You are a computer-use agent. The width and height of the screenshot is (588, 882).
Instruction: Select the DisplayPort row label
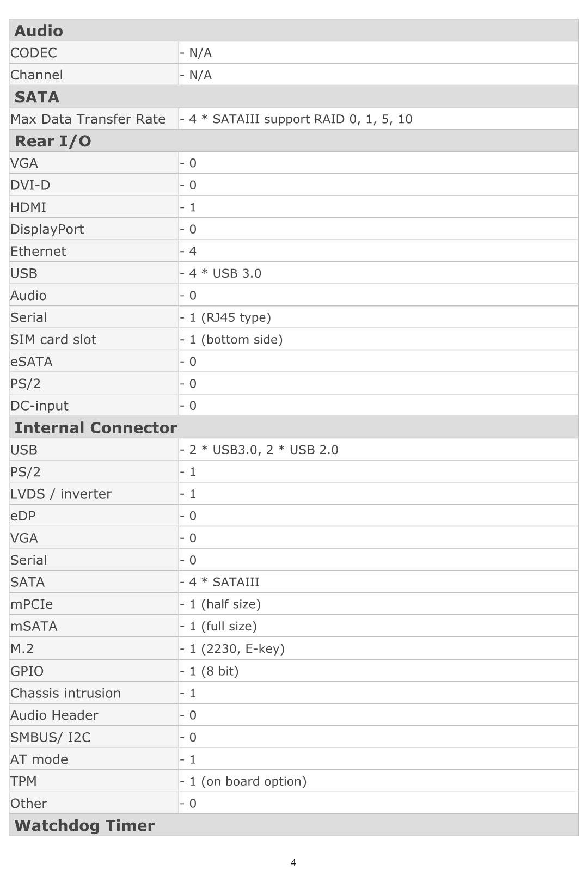tap(47, 229)
